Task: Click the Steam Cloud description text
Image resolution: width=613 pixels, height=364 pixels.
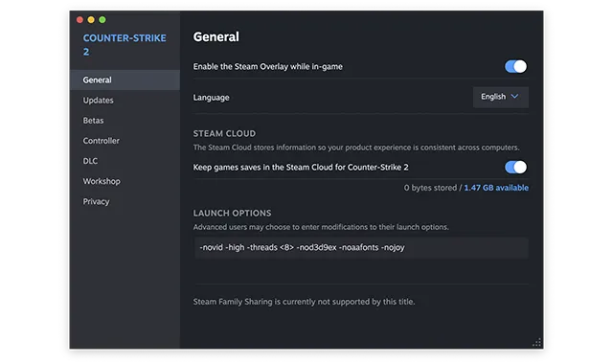Action: tap(356, 148)
